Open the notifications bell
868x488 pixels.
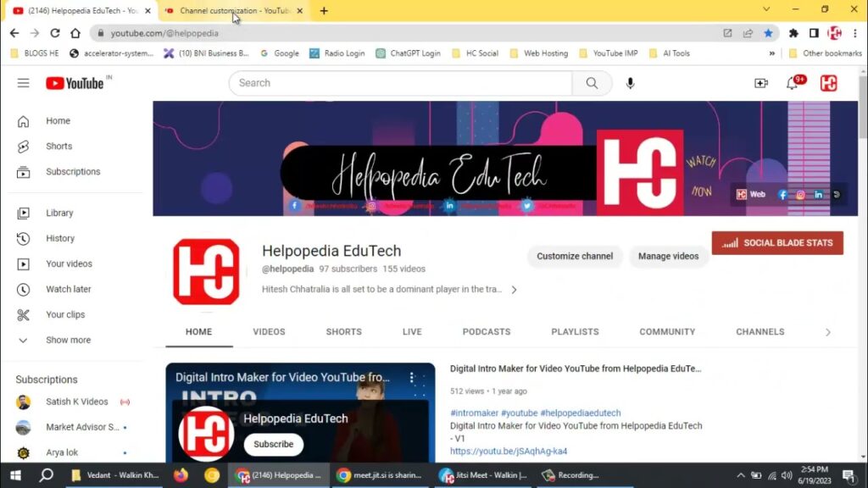click(x=793, y=83)
